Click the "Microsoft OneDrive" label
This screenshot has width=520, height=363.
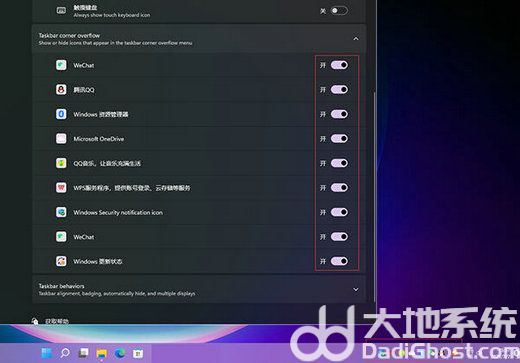[x=98, y=139]
